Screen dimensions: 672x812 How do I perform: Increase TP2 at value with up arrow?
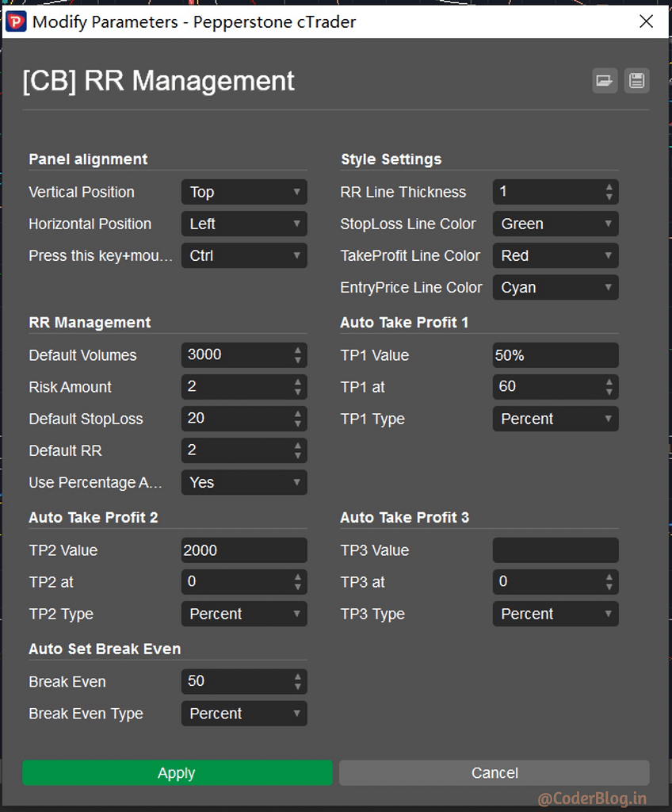pos(298,577)
